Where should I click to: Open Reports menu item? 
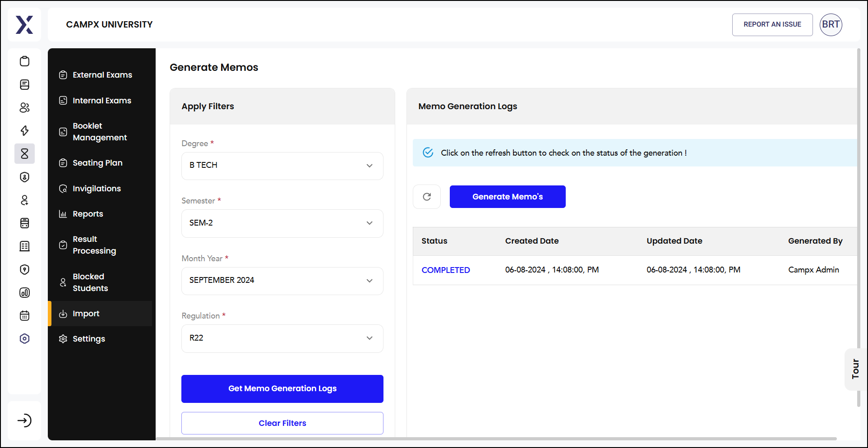[x=100, y=214]
